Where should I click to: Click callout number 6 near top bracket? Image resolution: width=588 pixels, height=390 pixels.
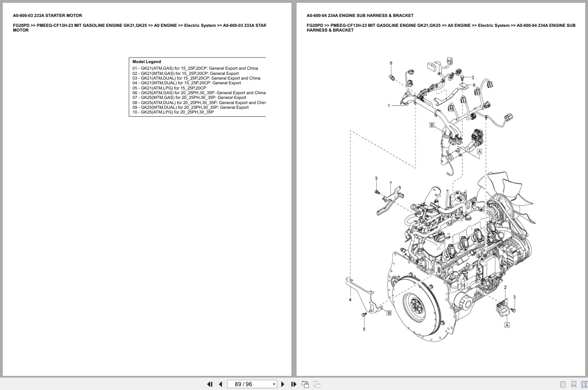474,85
